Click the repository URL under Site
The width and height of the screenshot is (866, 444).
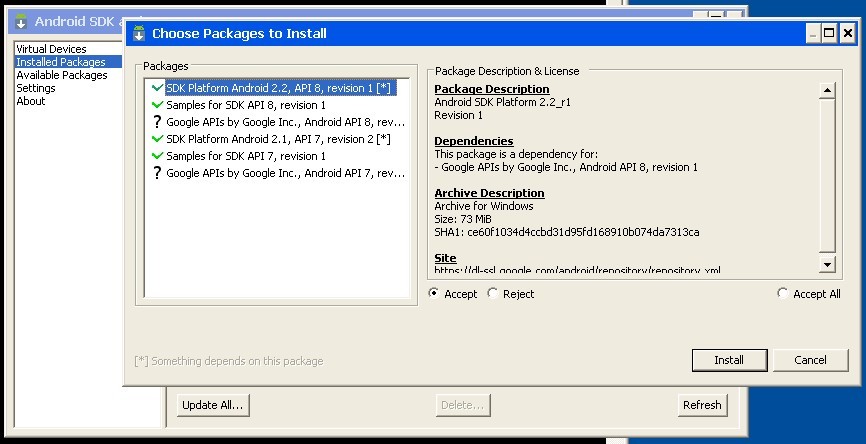click(x=577, y=270)
